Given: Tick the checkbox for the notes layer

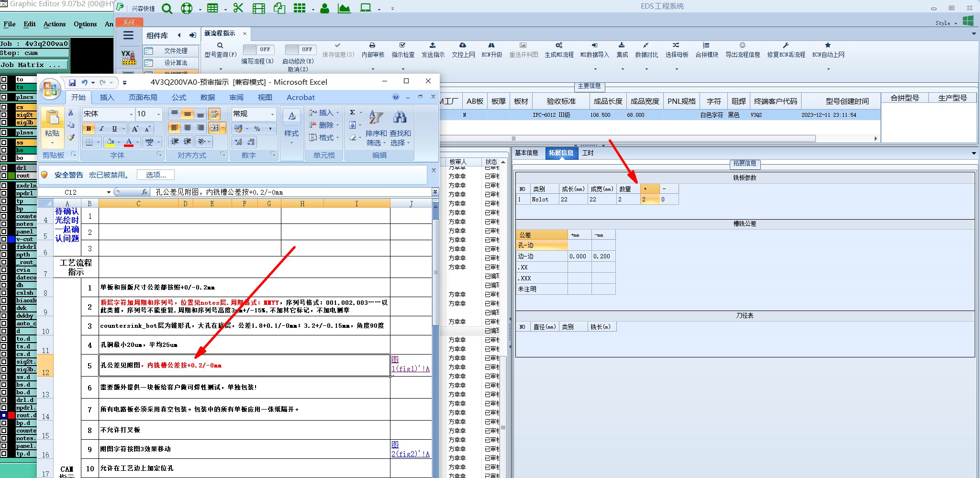Looking at the screenshot, I should 4,224.
